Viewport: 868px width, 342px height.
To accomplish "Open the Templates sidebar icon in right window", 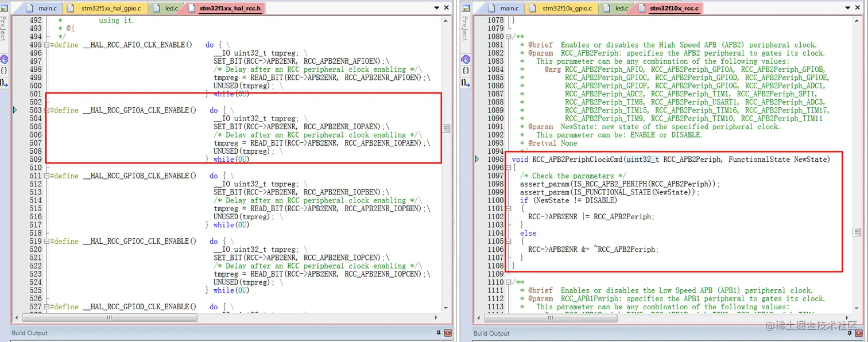I will coord(466,83).
